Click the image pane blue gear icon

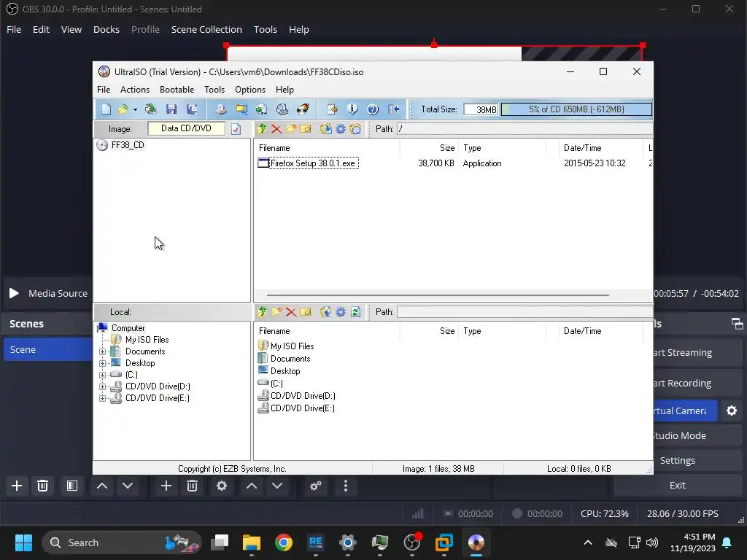click(340, 129)
